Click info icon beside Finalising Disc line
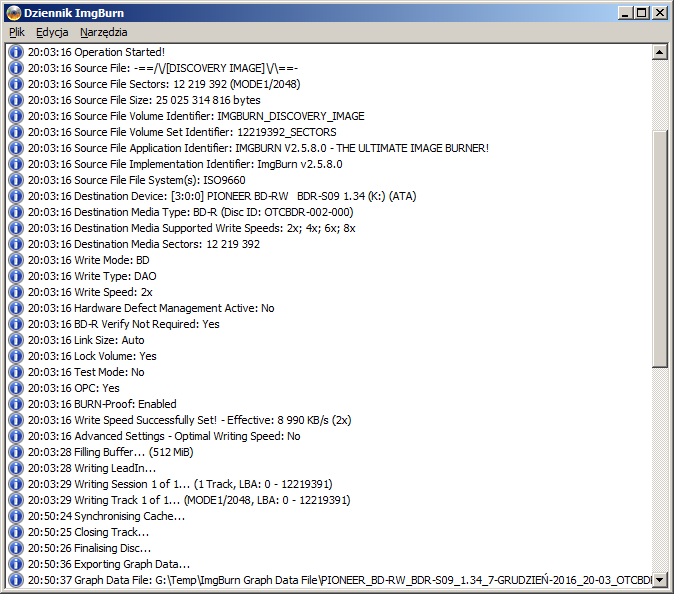The height and width of the screenshot is (594, 674). pyautogui.click(x=15, y=548)
